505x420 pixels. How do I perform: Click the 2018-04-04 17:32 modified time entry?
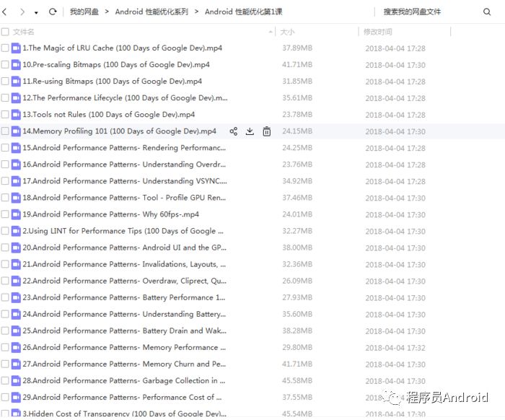395,348
